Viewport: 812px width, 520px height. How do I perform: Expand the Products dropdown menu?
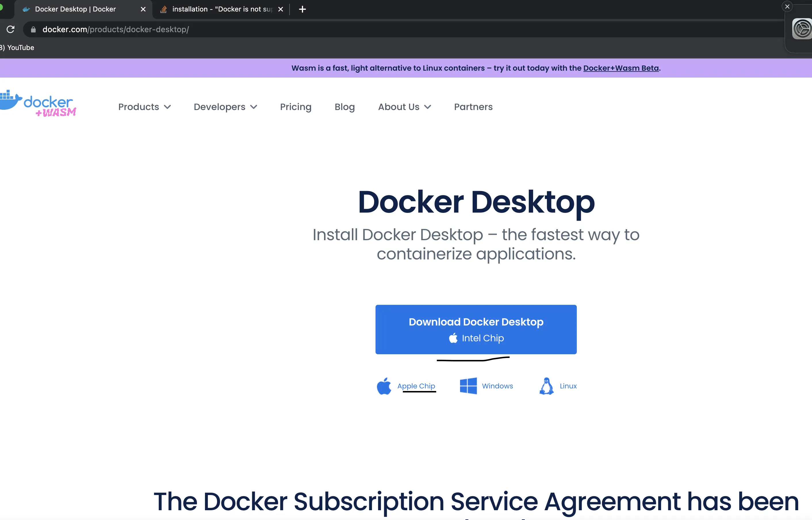tap(144, 107)
